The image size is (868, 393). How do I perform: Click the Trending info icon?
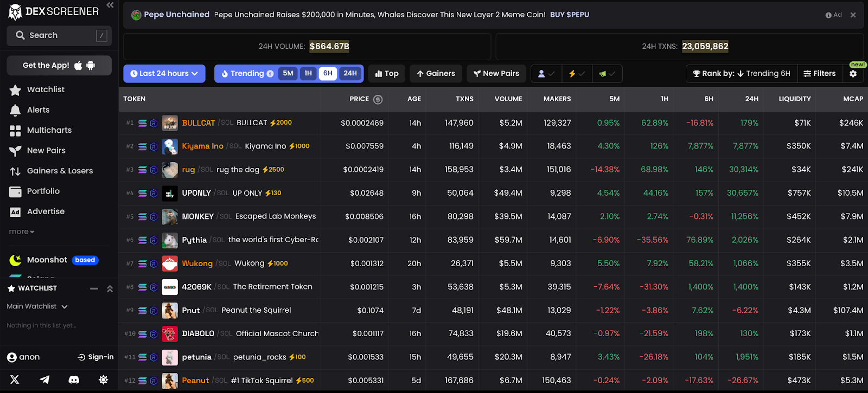pyautogui.click(x=270, y=74)
